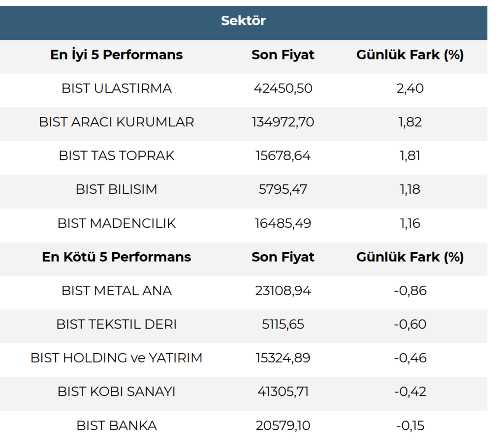504x448 pixels.
Task: Select the BIST BANKA row label
Action: (117, 425)
